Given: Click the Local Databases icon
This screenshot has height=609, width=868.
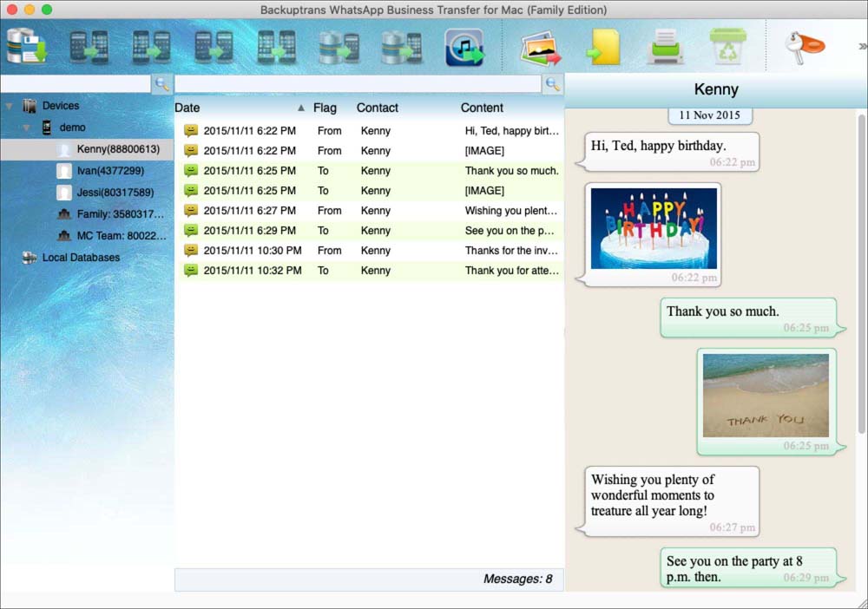Looking at the screenshot, I should (30, 257).
